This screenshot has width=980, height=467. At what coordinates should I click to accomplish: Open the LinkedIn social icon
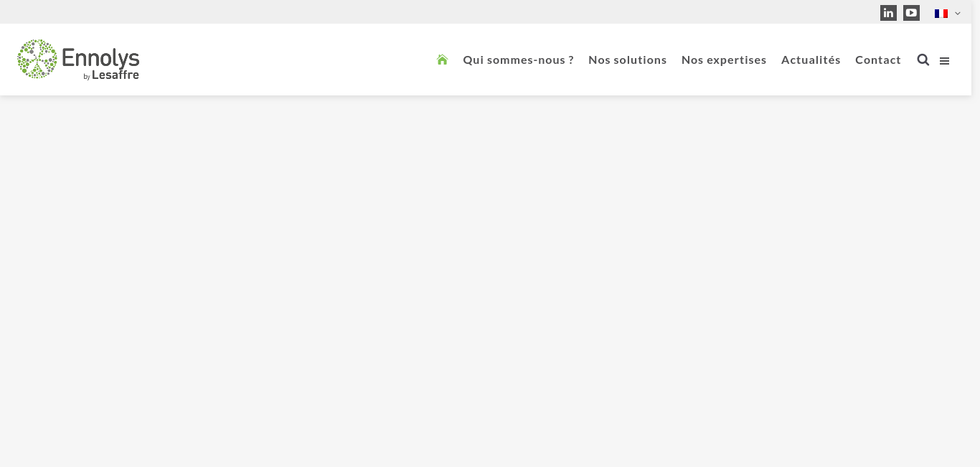point(888,13)
